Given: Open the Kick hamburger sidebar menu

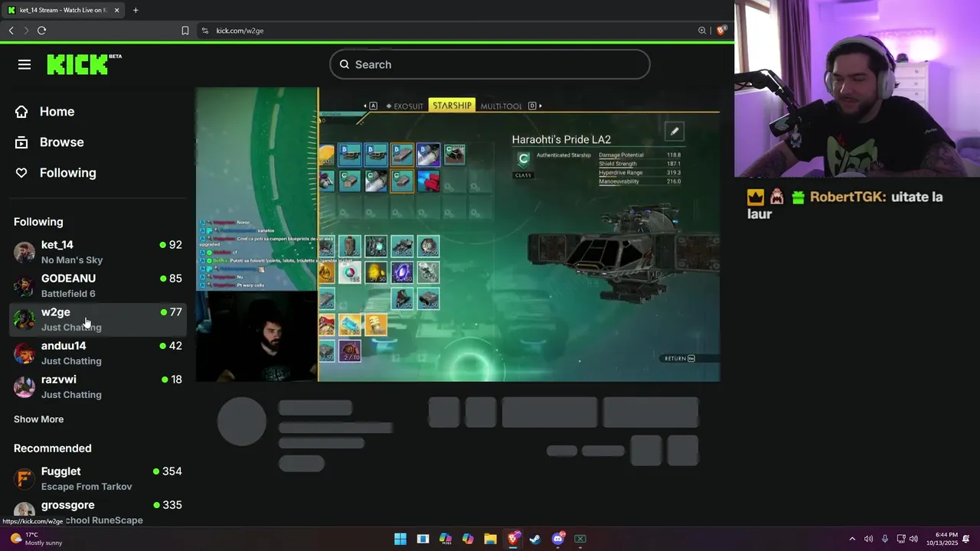Looking at the screenshot, I should [x=24, y=65].
